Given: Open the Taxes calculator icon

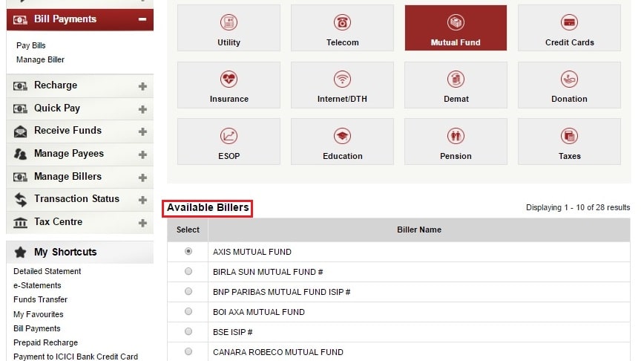Looking at the screenshot, I should click(569, 136).
